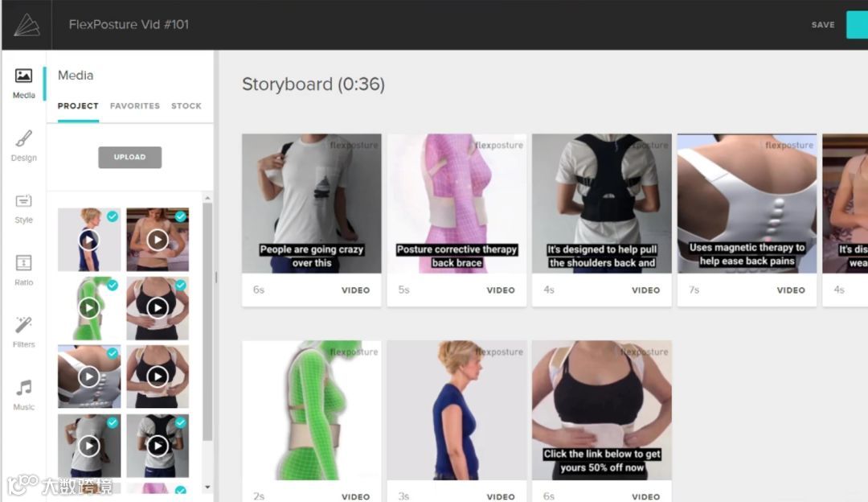This screenshot has height=502, width=868.
Task: Click the 5s duration on pink-figure scene
Action: click(404, 290)
